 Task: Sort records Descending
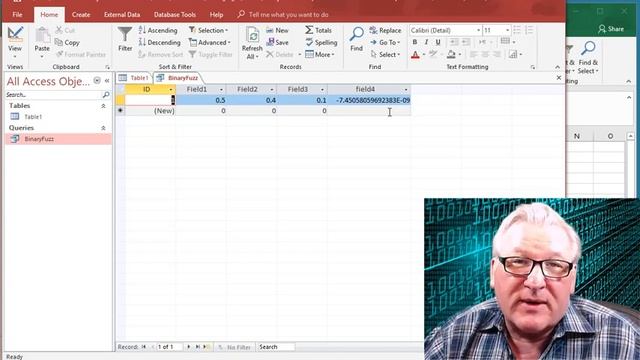tap(159, 42)
